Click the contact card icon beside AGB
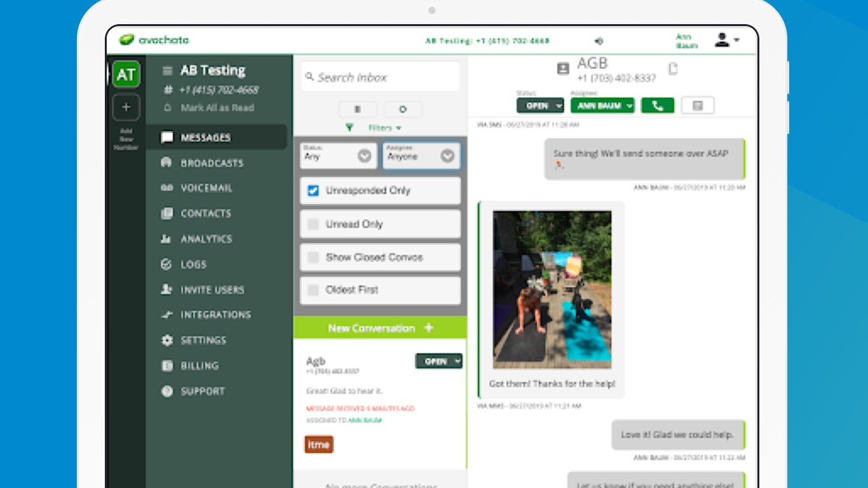 click(563, 69)
